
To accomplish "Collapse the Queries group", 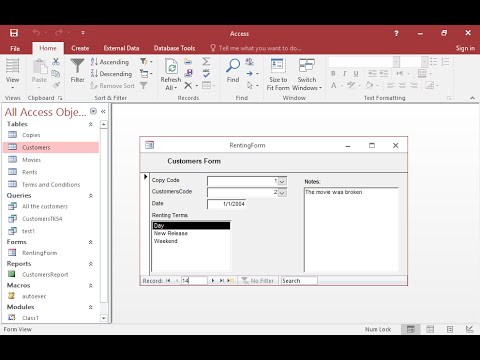I will click(x=90, y=196).
